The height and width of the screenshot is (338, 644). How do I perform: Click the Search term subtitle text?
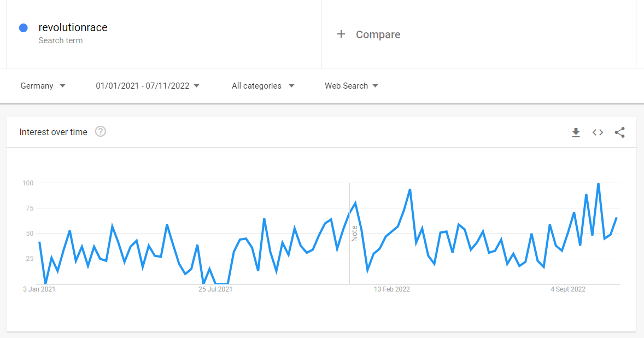[61, 40]
